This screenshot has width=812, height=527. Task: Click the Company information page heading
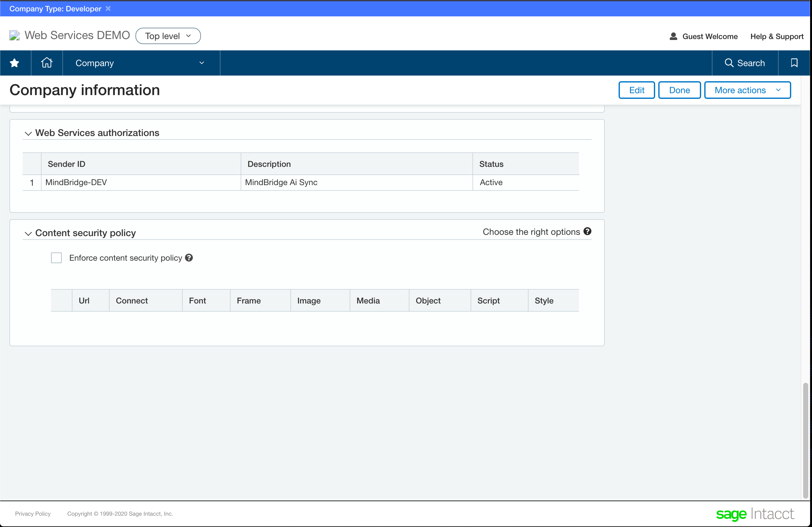[x=85, y=90]
